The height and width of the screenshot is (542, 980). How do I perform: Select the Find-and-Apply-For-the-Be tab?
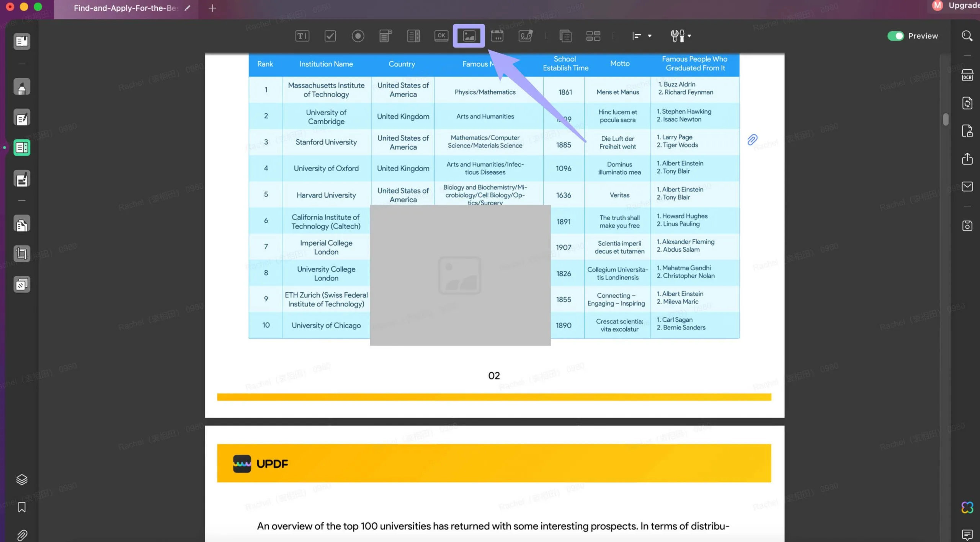click(x=126, y=8)
